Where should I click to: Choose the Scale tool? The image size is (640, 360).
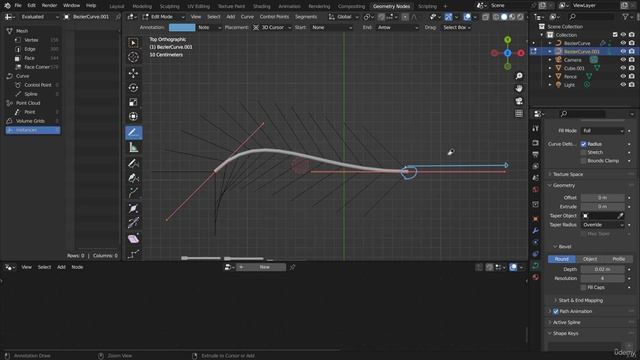tap(133, 102)
